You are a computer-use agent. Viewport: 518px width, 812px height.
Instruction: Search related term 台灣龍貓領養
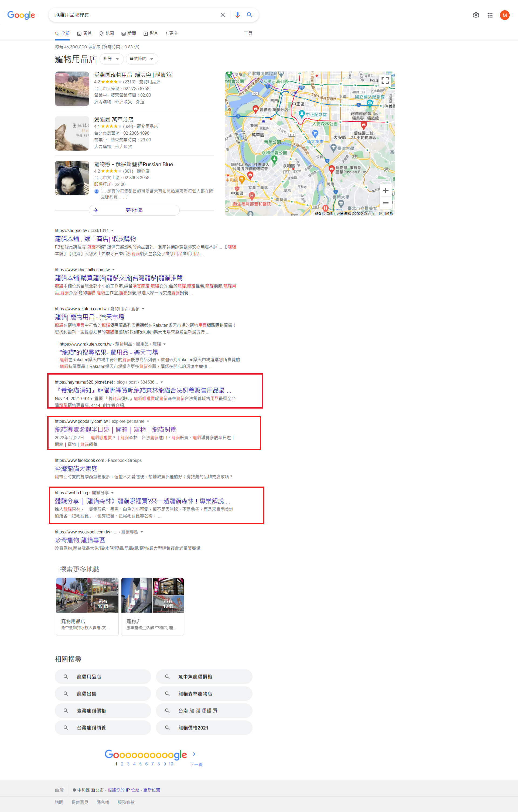pos(103,727)
